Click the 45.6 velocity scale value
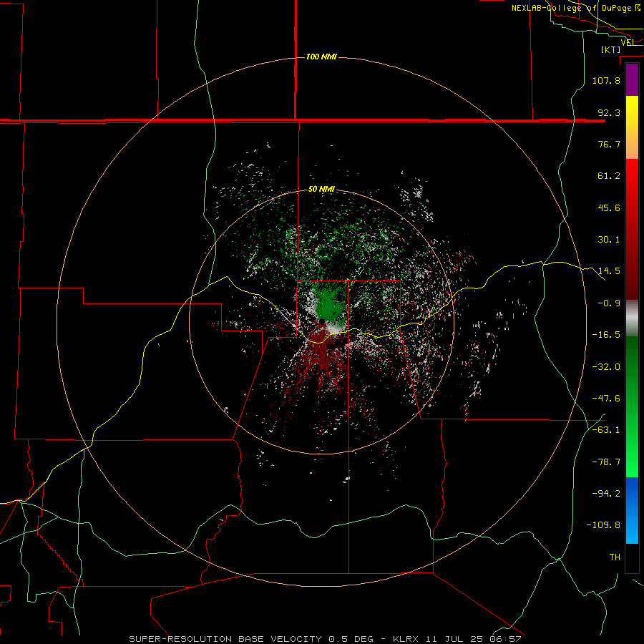644x644 pixels. pos(609,208)
